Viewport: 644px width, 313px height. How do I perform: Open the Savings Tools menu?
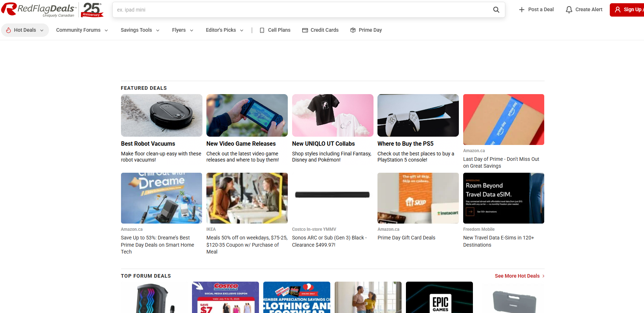coord(140,30)
